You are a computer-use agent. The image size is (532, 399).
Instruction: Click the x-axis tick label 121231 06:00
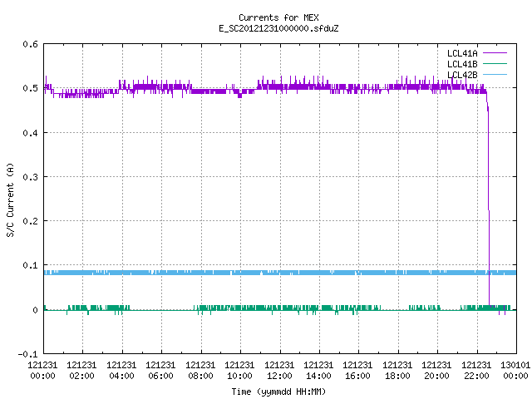click(160, 370)
